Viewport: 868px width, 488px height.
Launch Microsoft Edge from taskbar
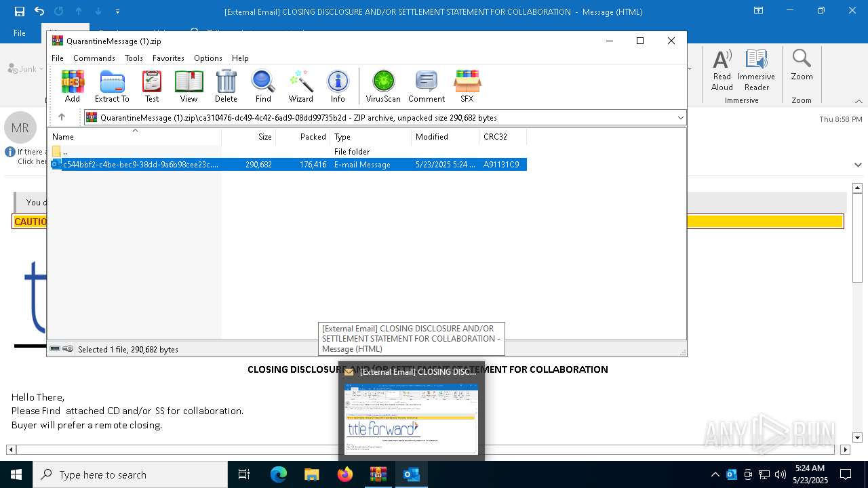click(x=279, y=474)
